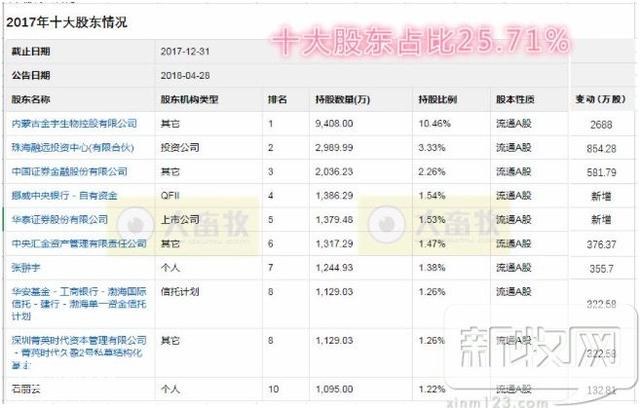The height and width of the screenshot is (408, 640).
Task: Select change value 2688
Action: coord(601,124)
